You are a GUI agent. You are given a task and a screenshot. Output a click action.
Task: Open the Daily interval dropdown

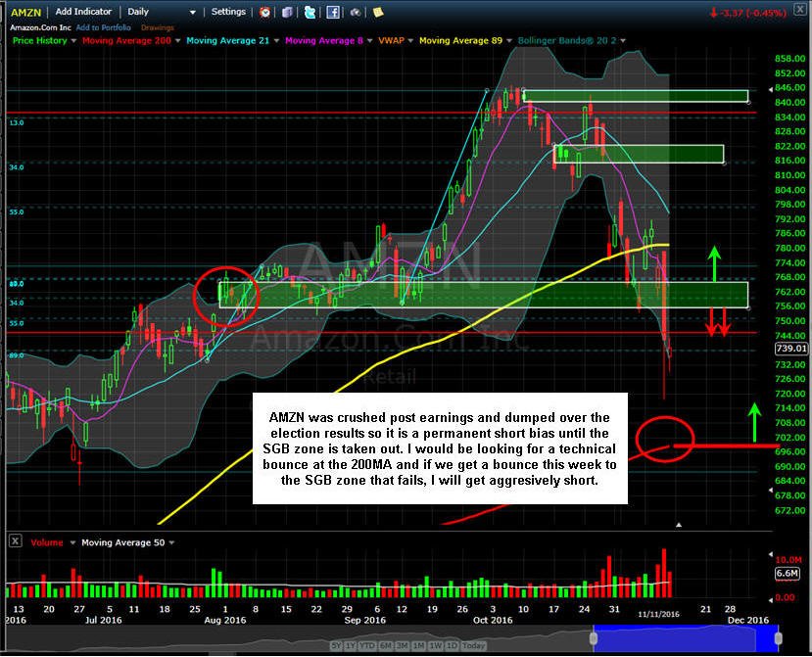point(162,12)
